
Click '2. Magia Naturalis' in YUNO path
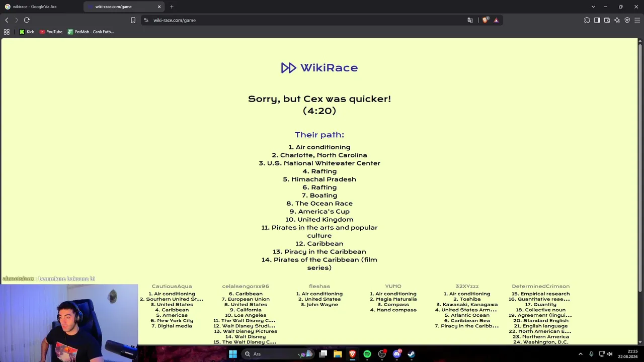pyautogui.click(x=393, y=299)
